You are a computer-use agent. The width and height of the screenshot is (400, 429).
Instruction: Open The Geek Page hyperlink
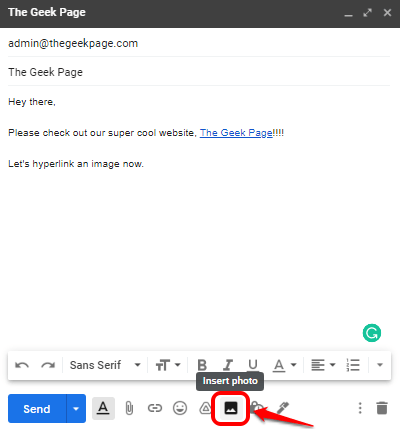[x=236, y=133]
